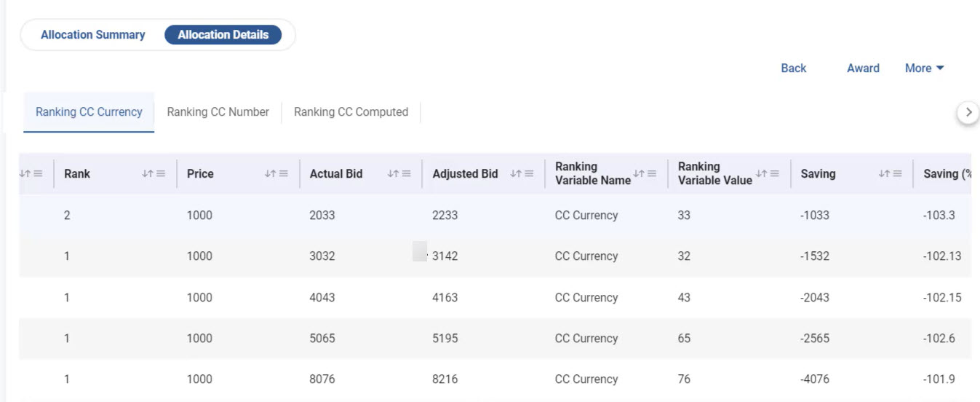Select the Allocation Details toggle
Image resolution: width=980 pixels, height=402 pixels.
pos(223,35)
